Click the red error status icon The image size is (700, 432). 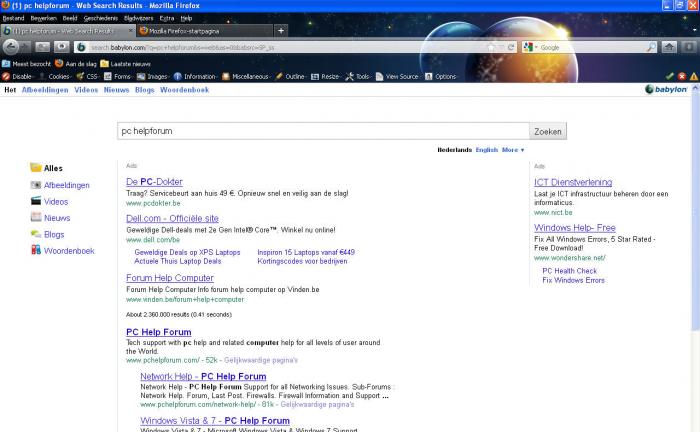[682, 76]
